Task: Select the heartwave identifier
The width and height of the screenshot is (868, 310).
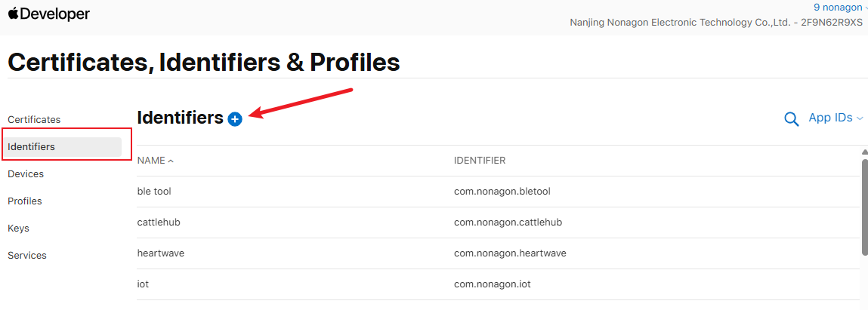Action: [161, 253]
